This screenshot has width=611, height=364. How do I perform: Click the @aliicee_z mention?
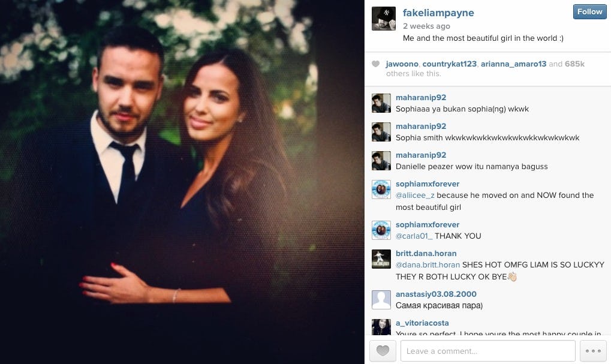(414, 195)
